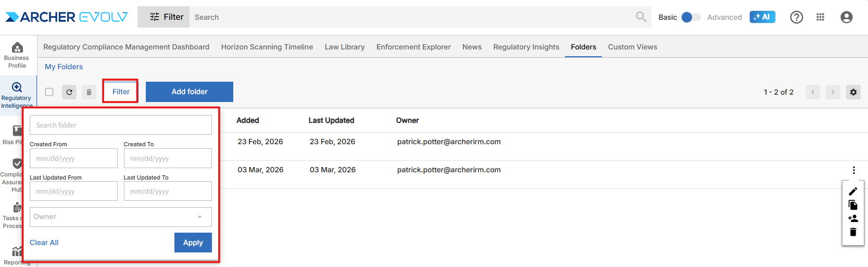Open the three-dot row actions menu

click(853, 170)
